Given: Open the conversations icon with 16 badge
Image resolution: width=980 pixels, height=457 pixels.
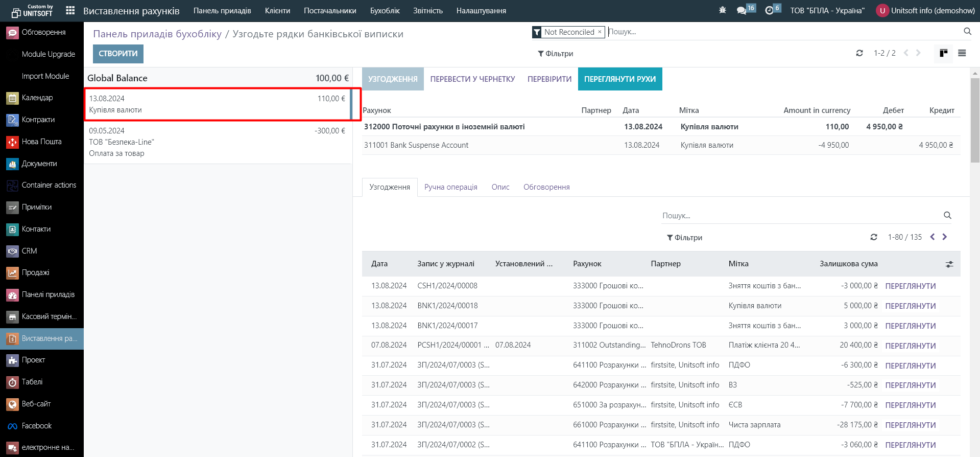Looking at the screenshot, I should coord(742,10).
